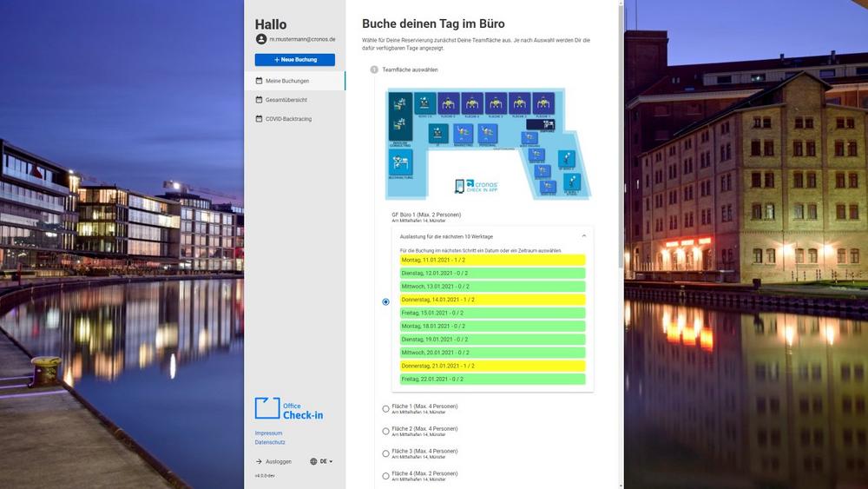
Task: Click the vertical page scrollbar
Action: click(621, 130)
